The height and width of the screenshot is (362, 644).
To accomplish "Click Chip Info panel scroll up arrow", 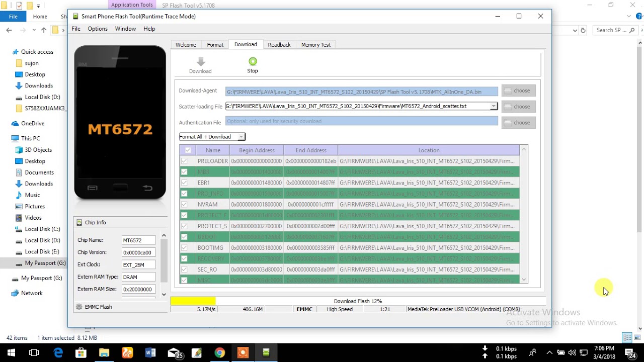I will (x=164, y=235).
